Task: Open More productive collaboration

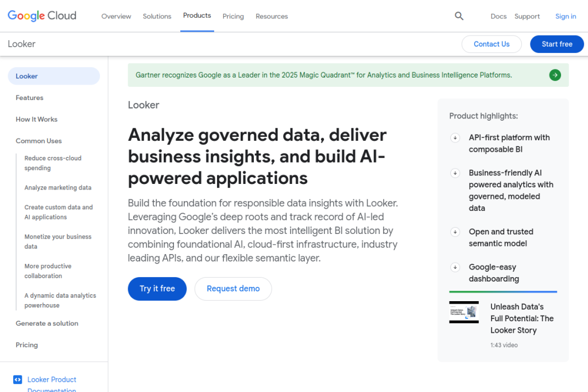Action: pyautogui.click(x=48, y=271)
